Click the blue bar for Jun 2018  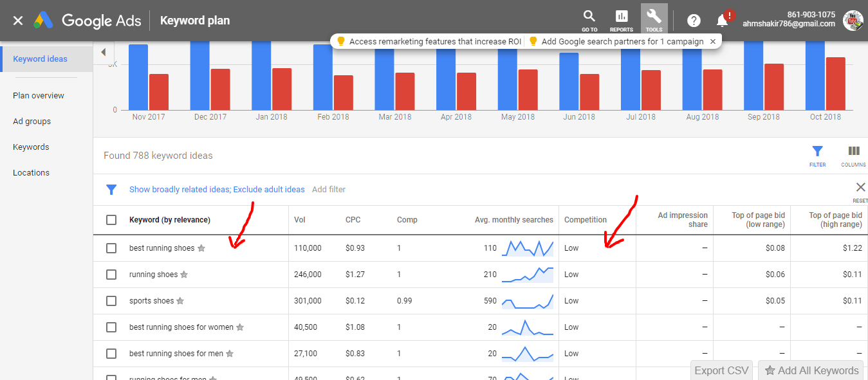[569, 81]
